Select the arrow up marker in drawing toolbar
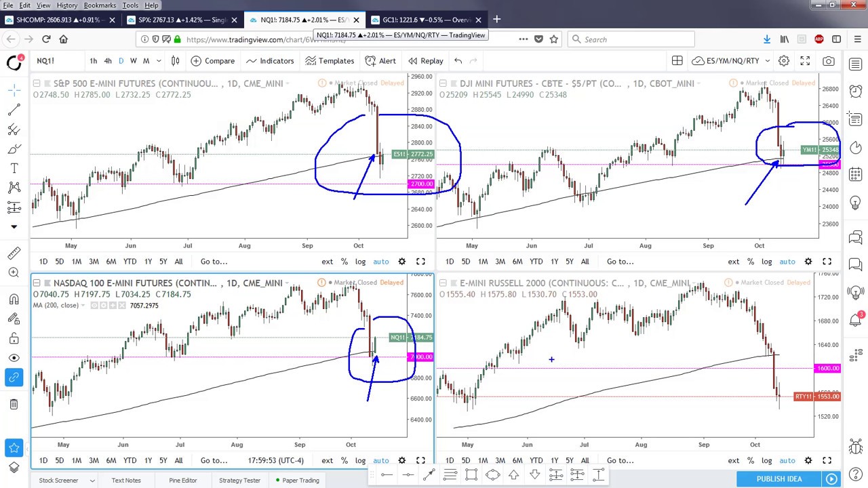The height and width of the screenshot is (488, 868). (513, 475)
